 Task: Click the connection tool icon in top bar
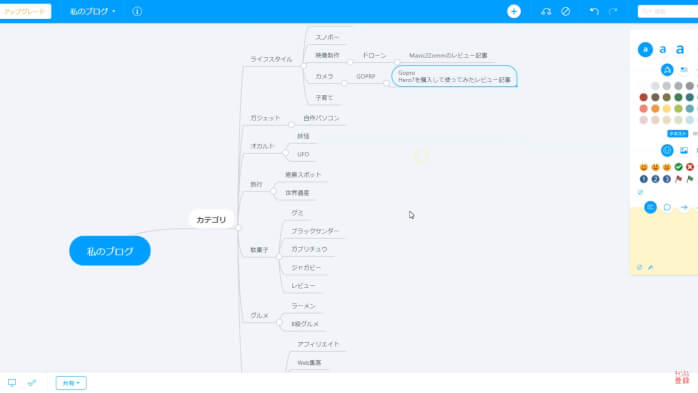546,12
